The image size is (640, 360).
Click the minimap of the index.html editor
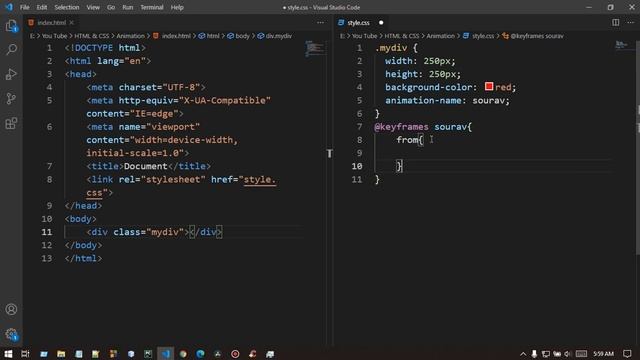point(315,48)
